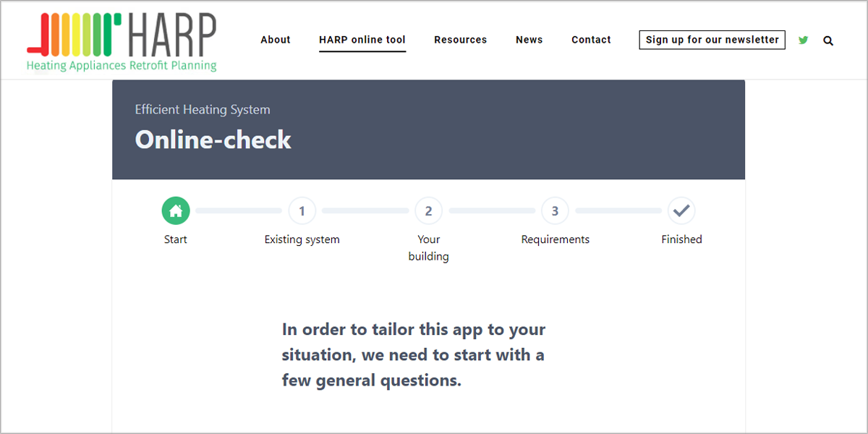Open search using the magnifier icon
868x434 pixels.
(x=828, y=41)
